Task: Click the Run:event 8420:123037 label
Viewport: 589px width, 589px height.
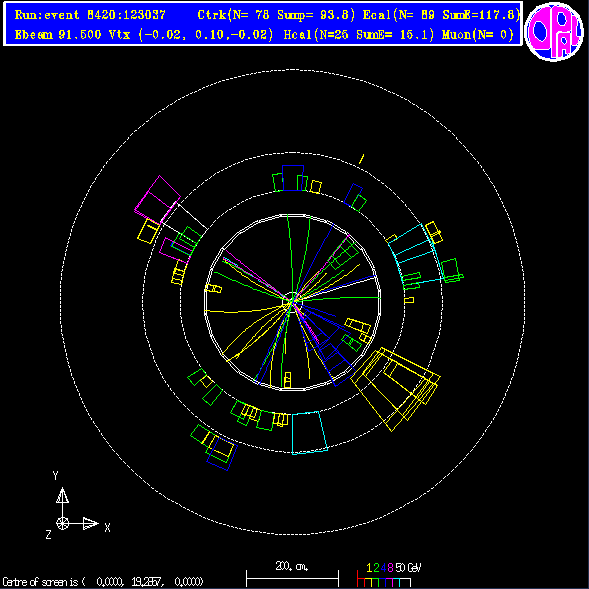Action: 90,15
